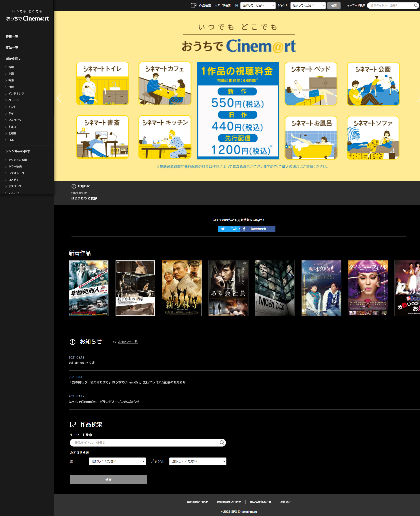Open ある会社員 movie poster
Image resolution: width=420 pixels, height=516 pixels.
point(228,288)
